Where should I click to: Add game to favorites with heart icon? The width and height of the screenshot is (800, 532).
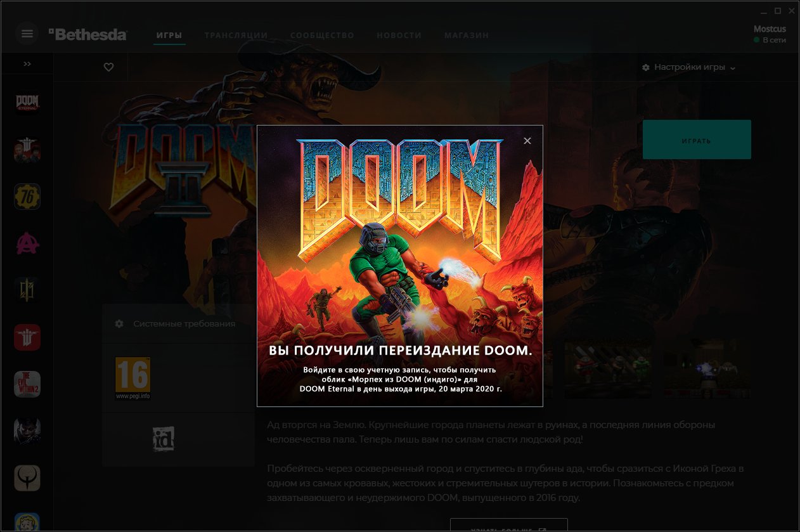(108, 67)
